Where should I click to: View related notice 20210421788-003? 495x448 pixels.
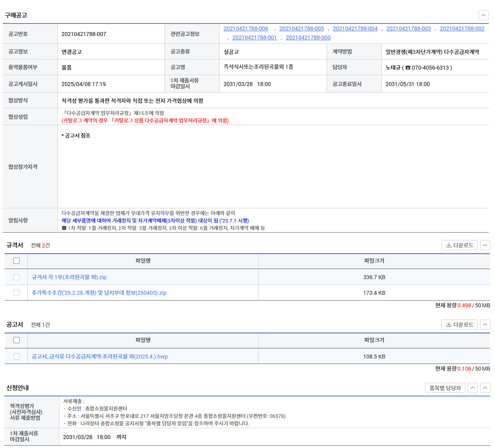coord(408,29)
